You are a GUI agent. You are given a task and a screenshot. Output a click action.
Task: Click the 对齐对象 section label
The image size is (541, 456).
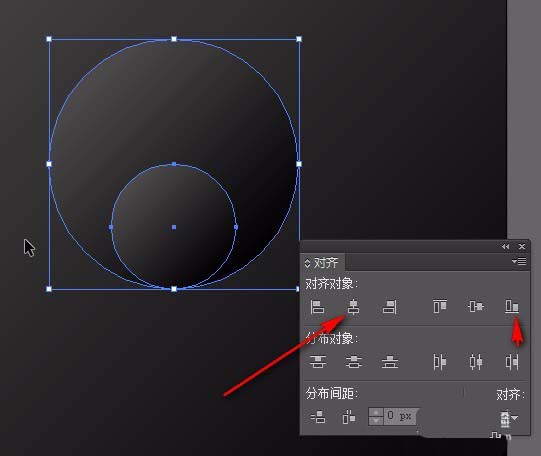coord(331,284)
